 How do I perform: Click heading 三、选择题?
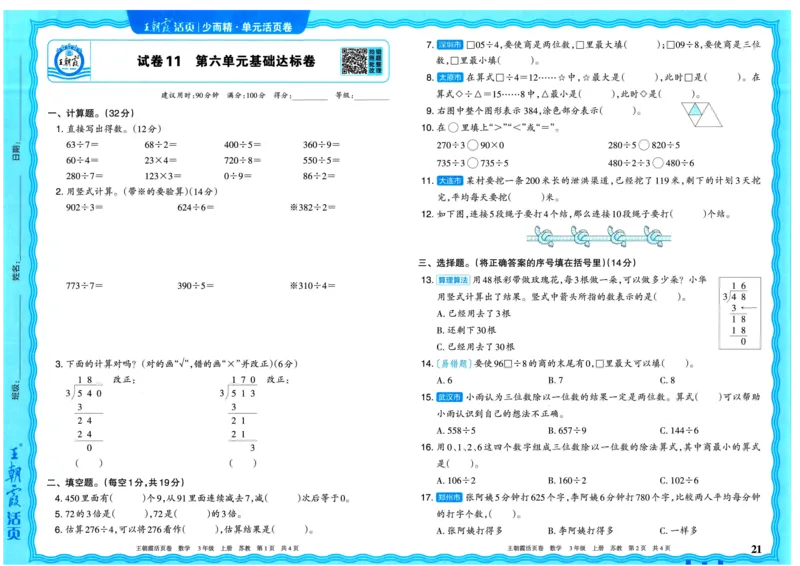coord(528,263)
